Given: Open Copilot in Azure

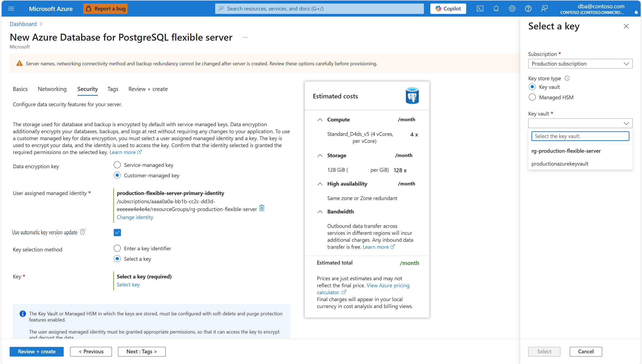Looking at the screenshot, I should click(448, 8).
